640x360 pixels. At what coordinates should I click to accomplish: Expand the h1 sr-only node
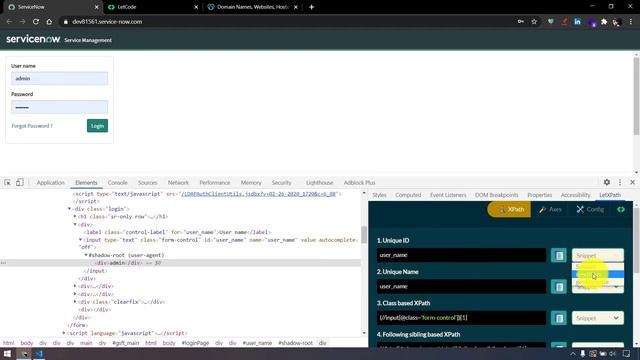click(x=75, y=216)
